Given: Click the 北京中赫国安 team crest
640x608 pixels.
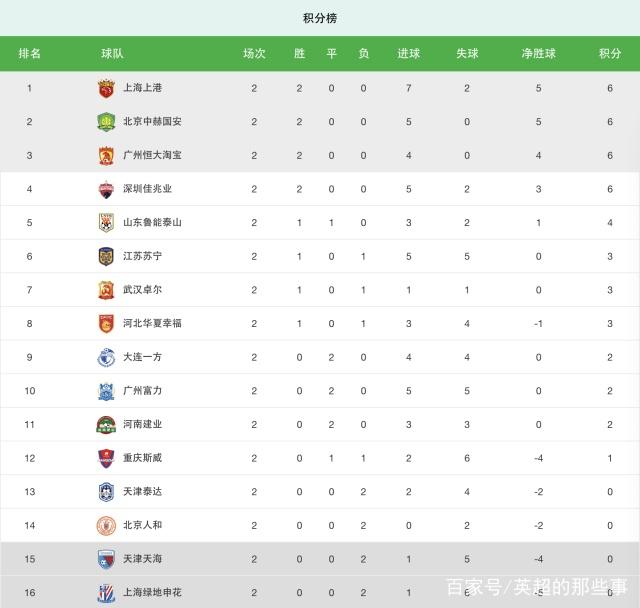Looking at the screenshot, I should click(x=106, y=122).
